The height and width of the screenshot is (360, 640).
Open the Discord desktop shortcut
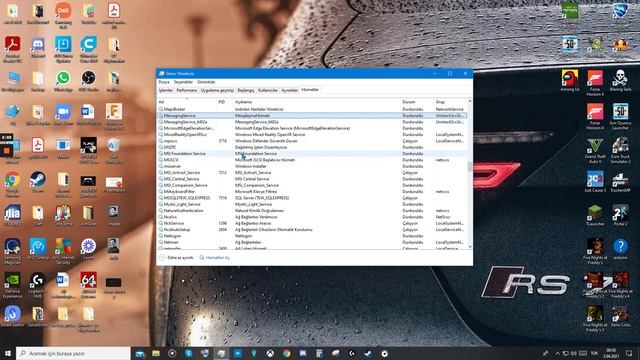click(38, 47)
